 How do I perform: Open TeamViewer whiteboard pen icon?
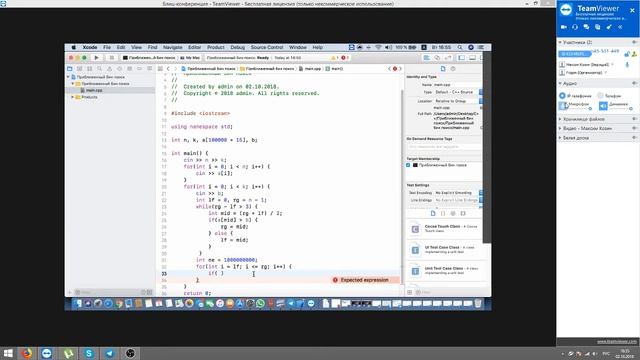click(609, 27)
